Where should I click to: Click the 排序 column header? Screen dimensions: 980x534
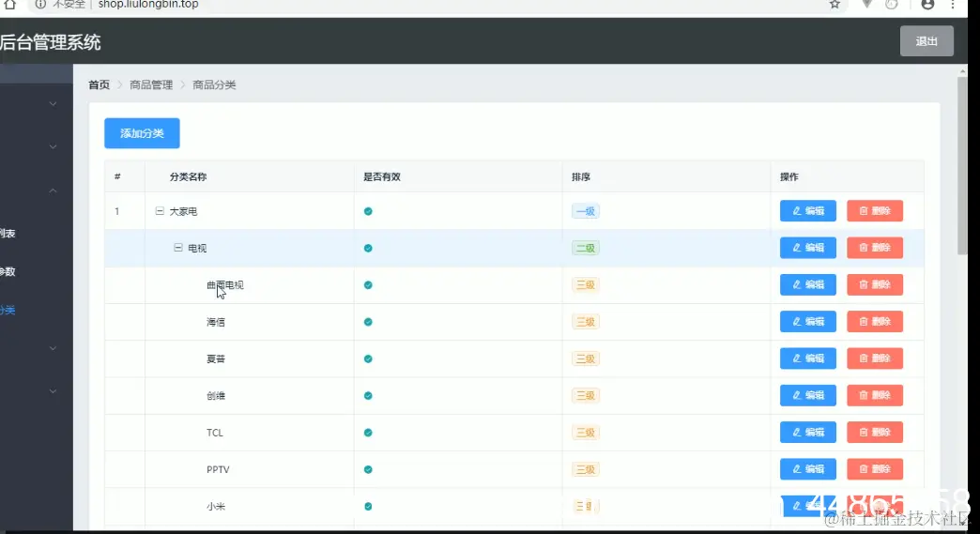pos(581,176)
